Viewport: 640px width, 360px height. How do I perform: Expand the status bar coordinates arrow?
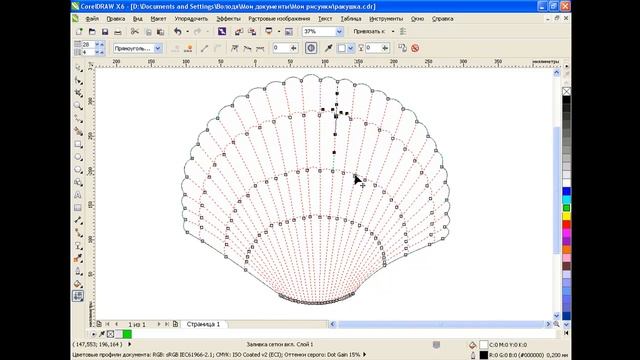(130, 344)
